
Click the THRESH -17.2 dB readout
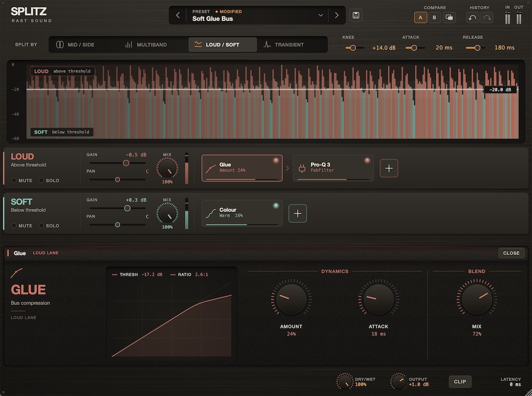click(x=137, y=274)
